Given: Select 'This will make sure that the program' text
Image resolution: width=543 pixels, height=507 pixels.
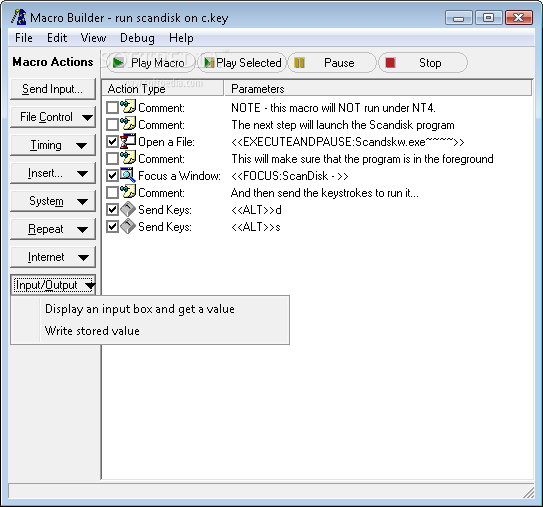Looking at the screenshot, I should coord(362,159).
